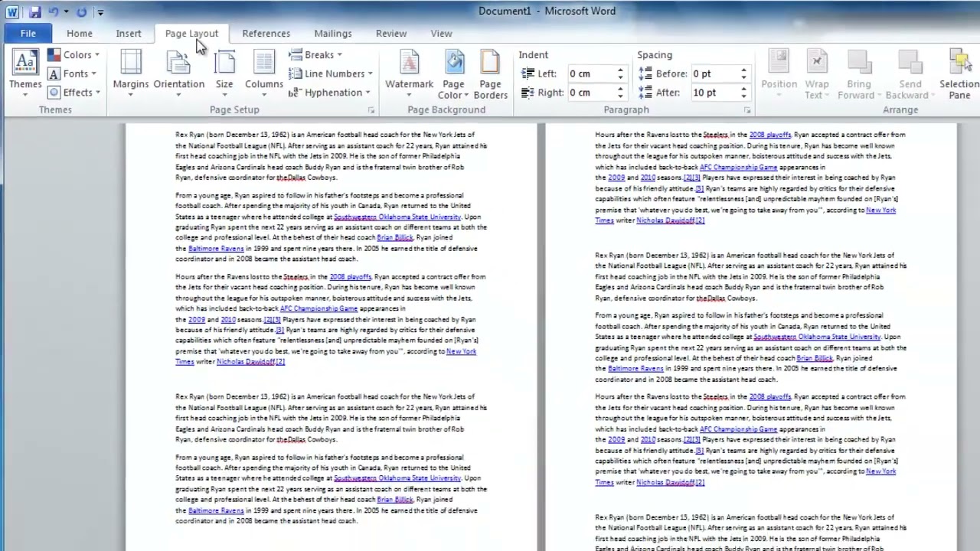
Task: Click the Redo icon in Quick Access Toolbar
Action: (81, 11)
